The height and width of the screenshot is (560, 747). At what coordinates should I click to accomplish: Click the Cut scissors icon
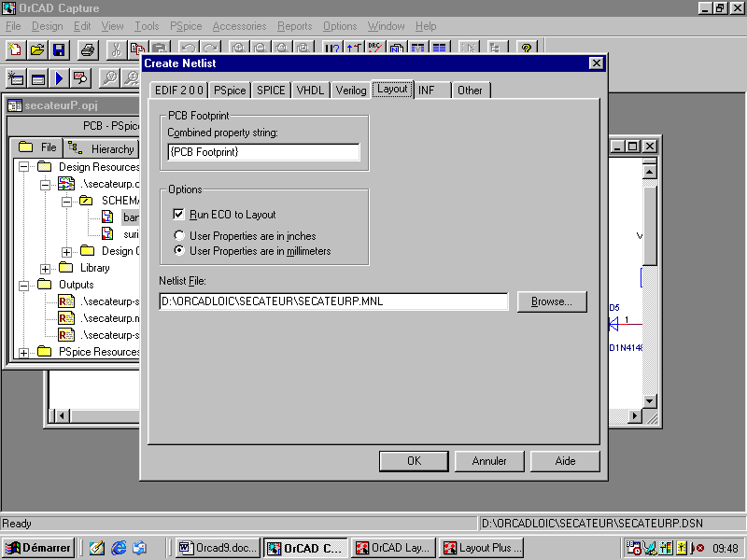116,49
